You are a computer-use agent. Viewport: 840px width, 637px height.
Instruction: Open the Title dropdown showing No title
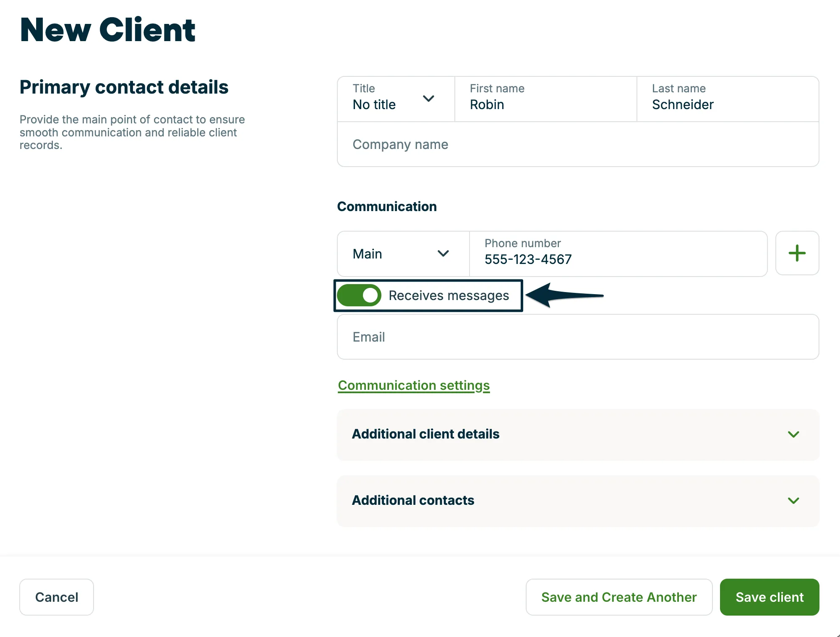pyautogui.click(x=396, y=99)
